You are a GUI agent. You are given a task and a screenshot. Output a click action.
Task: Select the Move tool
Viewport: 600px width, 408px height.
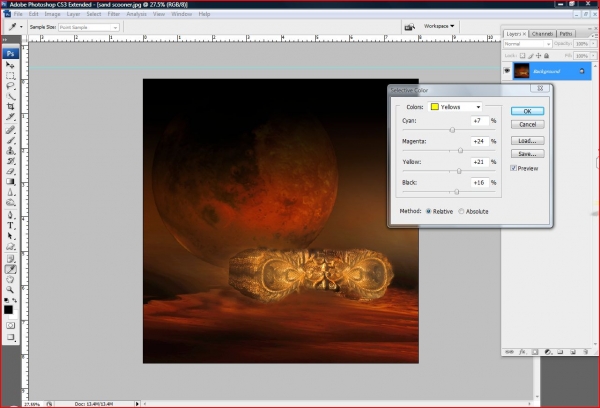tap(10, 65)
